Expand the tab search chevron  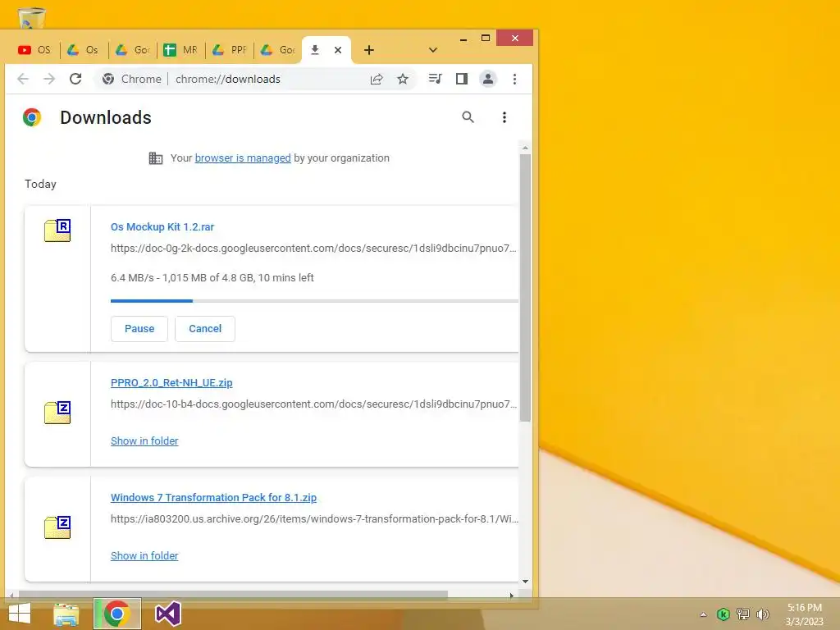pos(433,50)
